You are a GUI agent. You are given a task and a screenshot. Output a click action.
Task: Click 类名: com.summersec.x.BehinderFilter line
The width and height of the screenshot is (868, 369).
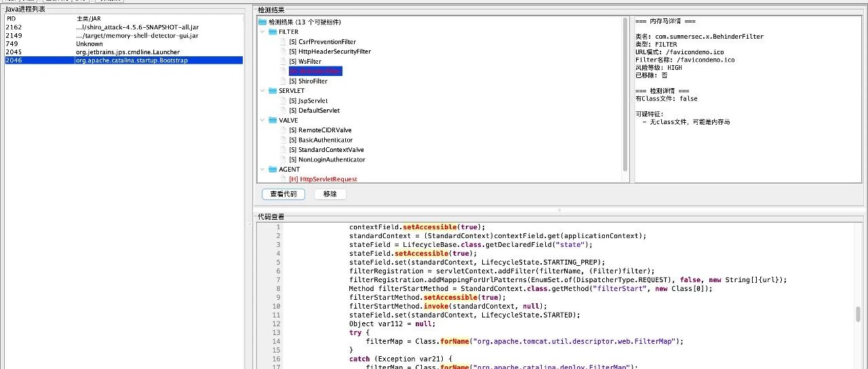click(x=699, y=37)
